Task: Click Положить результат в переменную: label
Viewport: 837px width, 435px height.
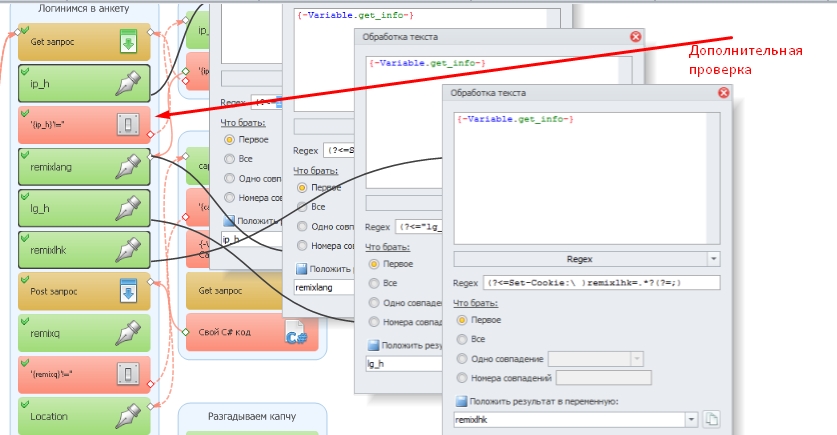Action: (544, 401)
